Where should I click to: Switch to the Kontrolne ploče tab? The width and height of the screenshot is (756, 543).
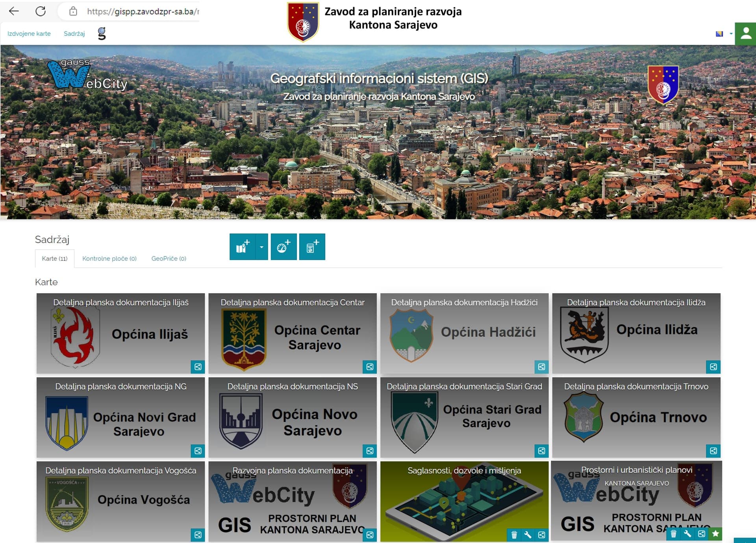coord(109,259)
